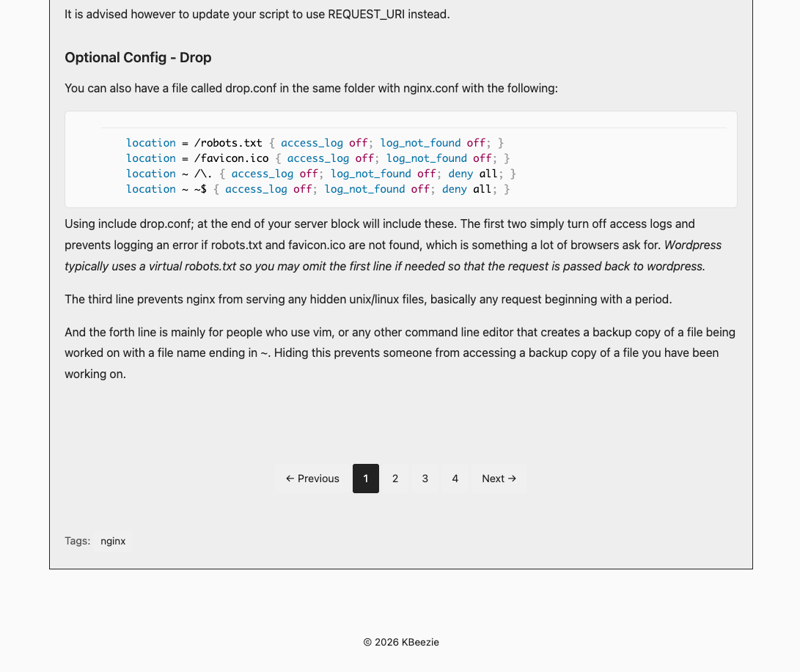The image size is (800, 672).
Task: Click the Tags: label
Action: click(x=78, y=541)
